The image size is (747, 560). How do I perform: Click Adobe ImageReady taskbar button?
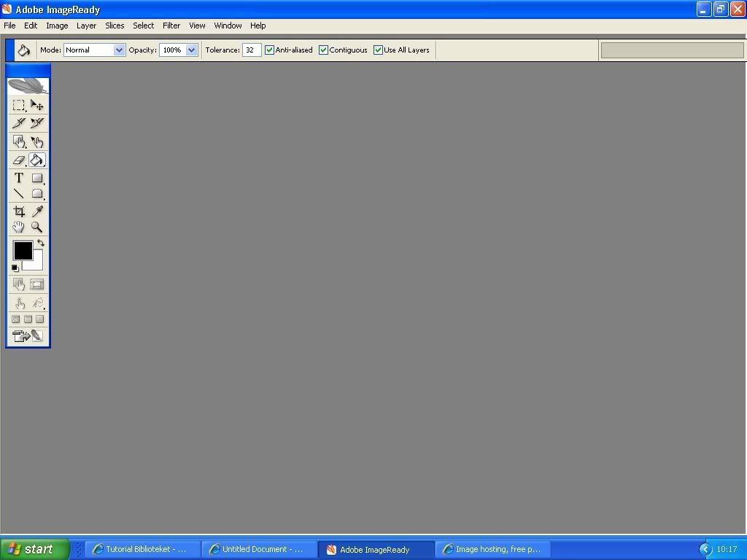click(x=376, y=550)
